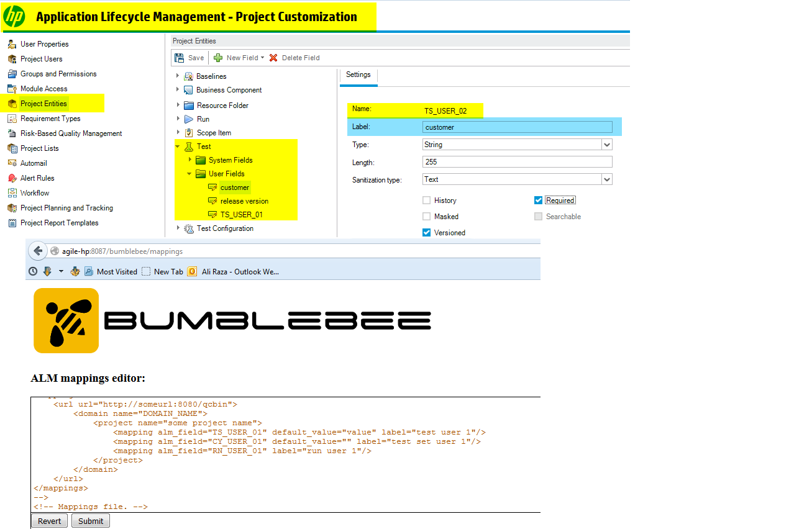Click Groups and Permissions icon
This screenshot has width=794, height=532.
(12, 74)
